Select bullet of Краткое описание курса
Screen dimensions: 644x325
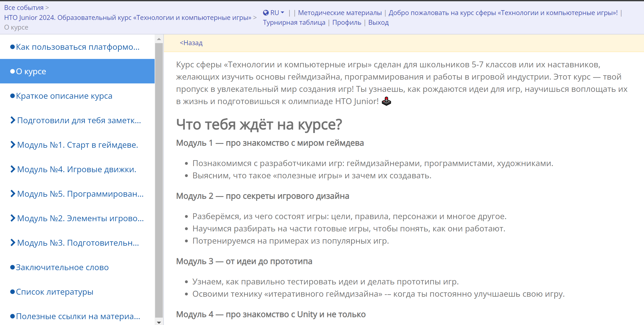(x=12, y=96)
